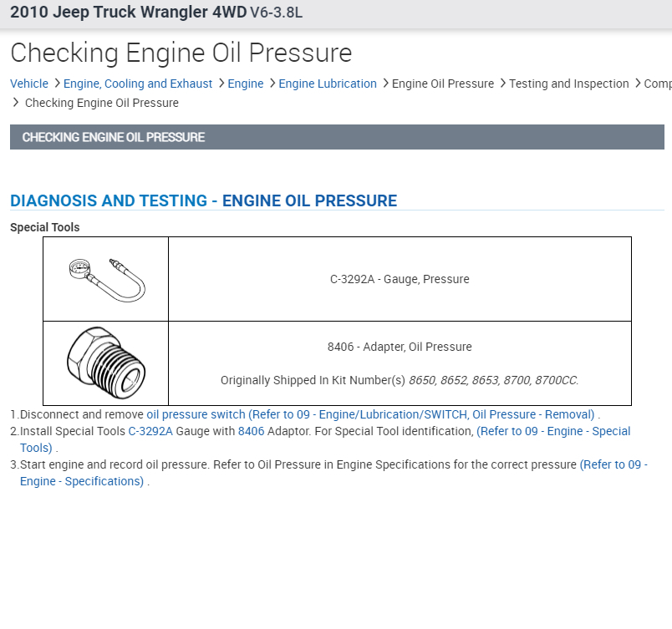The height and width of the screenshot is (629, 672).
Task: Click the threaded oil pressure adapter image
Action: click(105, 363)
